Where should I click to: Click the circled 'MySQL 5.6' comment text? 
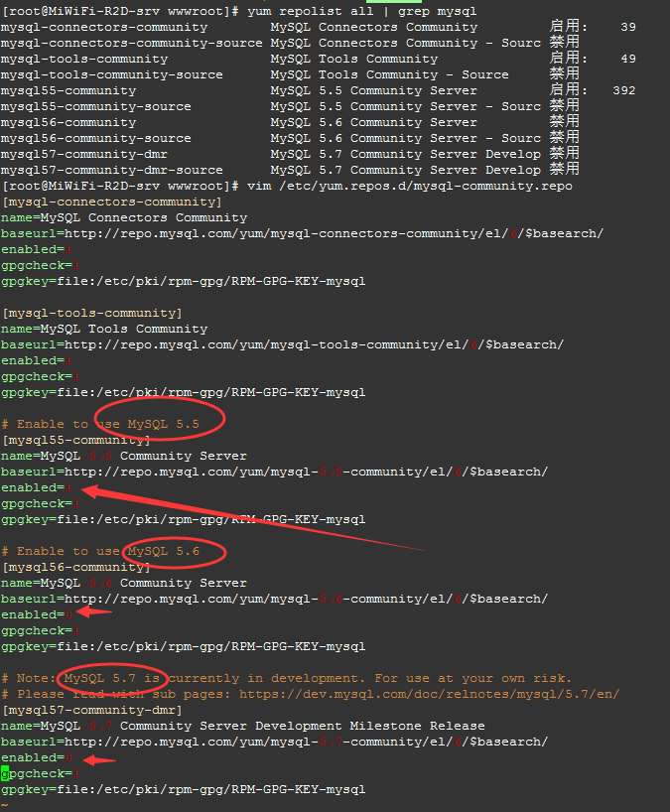(164, 551)
